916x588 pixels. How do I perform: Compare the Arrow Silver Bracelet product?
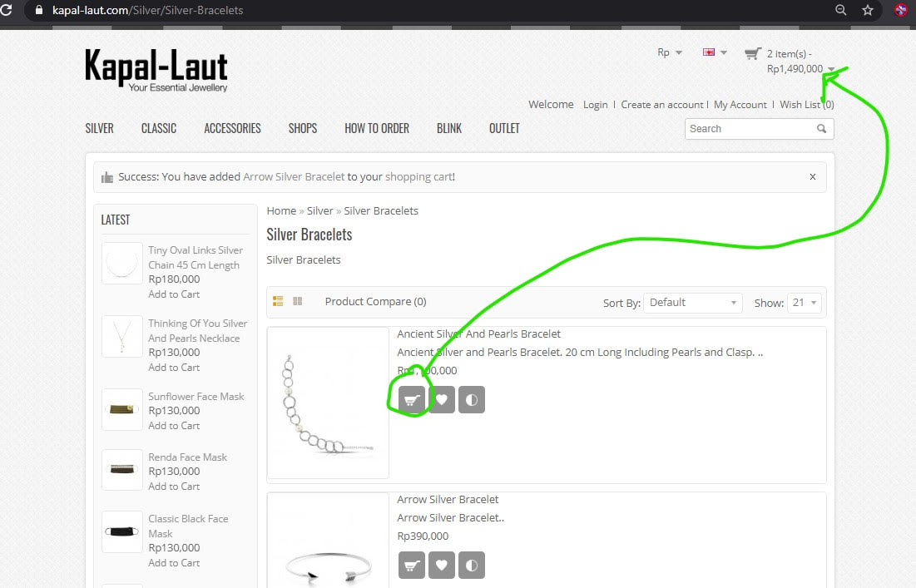pos(472,566)
